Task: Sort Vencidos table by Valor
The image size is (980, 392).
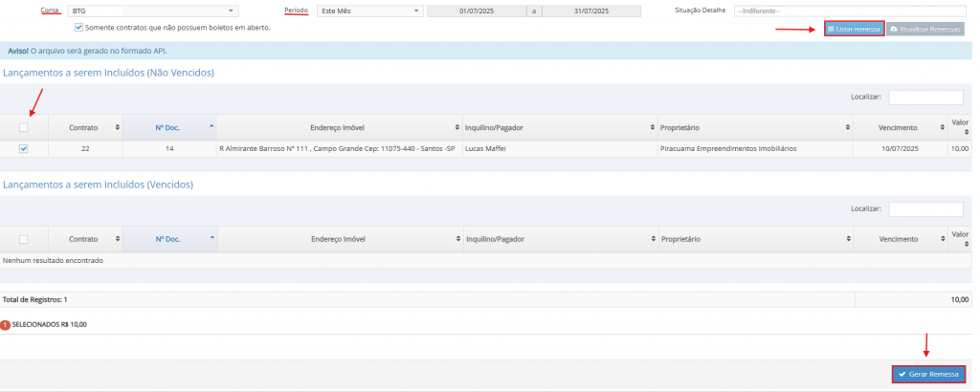Action: pyautogui.click(x=960, y=239)
